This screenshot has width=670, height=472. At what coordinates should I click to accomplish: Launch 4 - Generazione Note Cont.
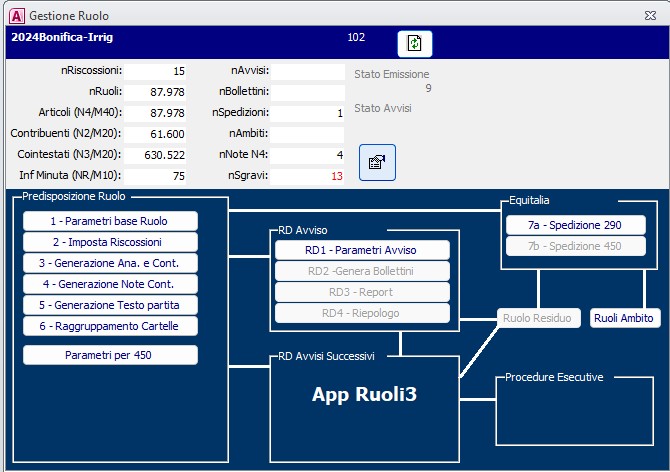click(110, 284)
